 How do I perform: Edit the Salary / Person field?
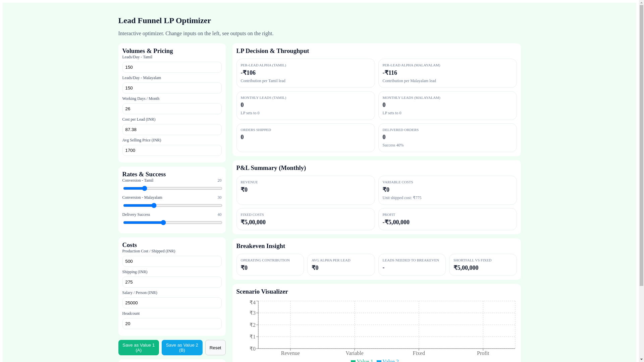tap(172, 303)
